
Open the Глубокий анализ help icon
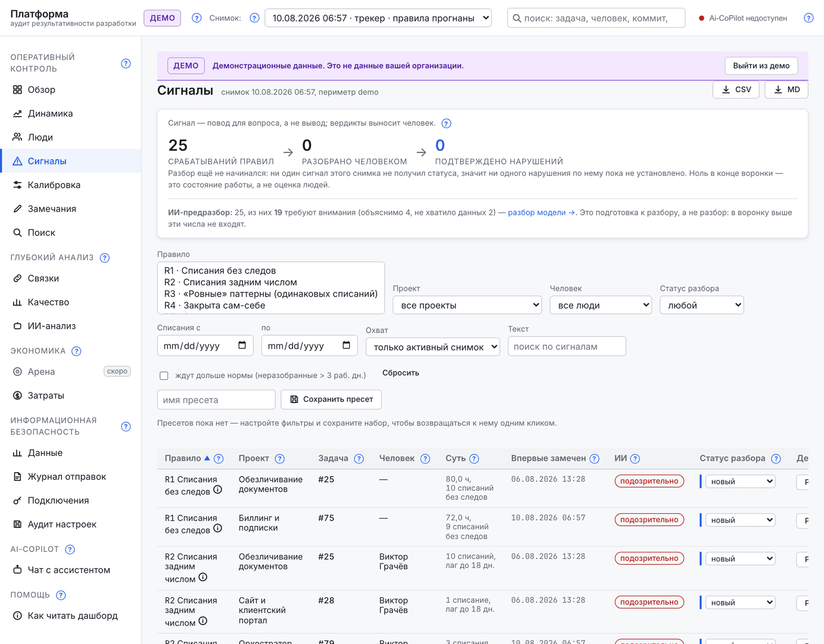click(105, 258)
